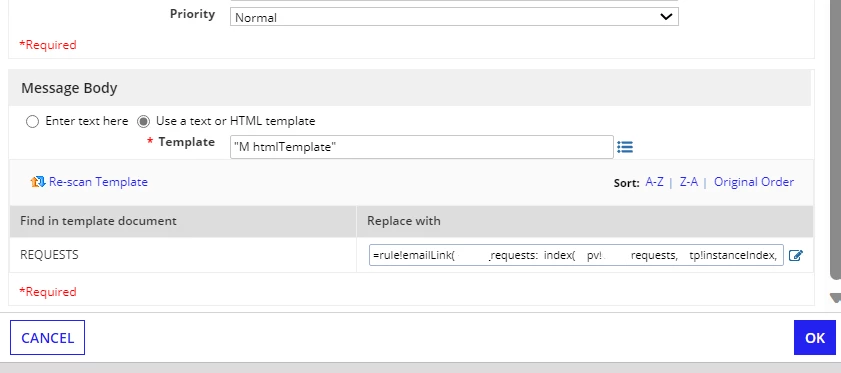Open expression editor for REQUESTS replacement
Viewport: 841px width, 373px height.
796,255
